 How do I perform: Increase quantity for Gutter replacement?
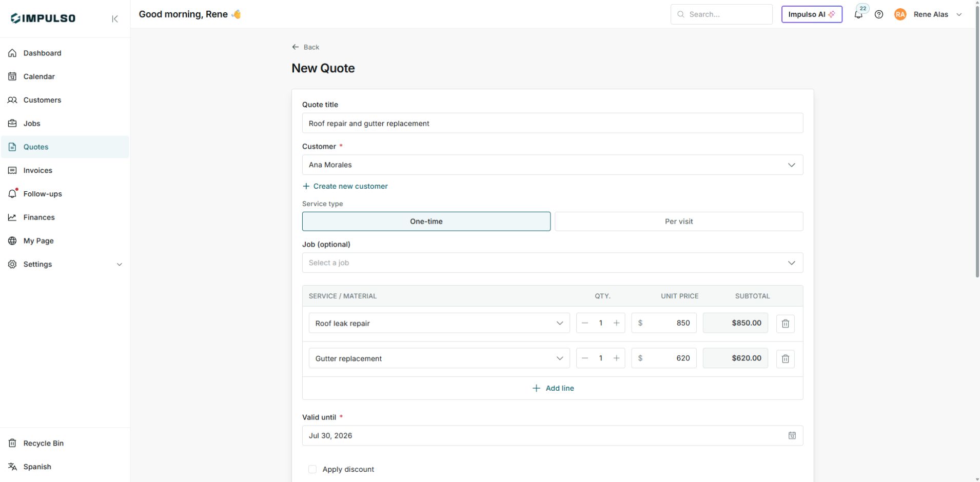click(x=616, y=358)
